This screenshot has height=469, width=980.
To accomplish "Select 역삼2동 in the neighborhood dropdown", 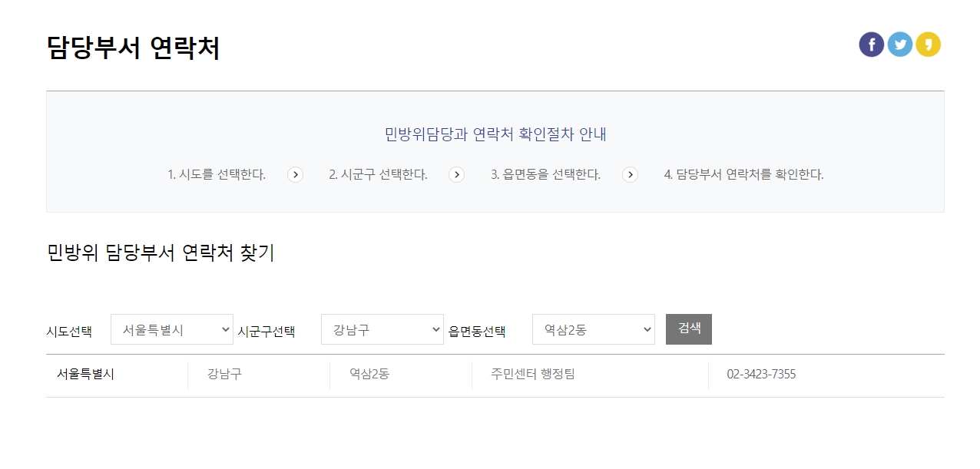I will pyautogui.click(x=593, y=329).
